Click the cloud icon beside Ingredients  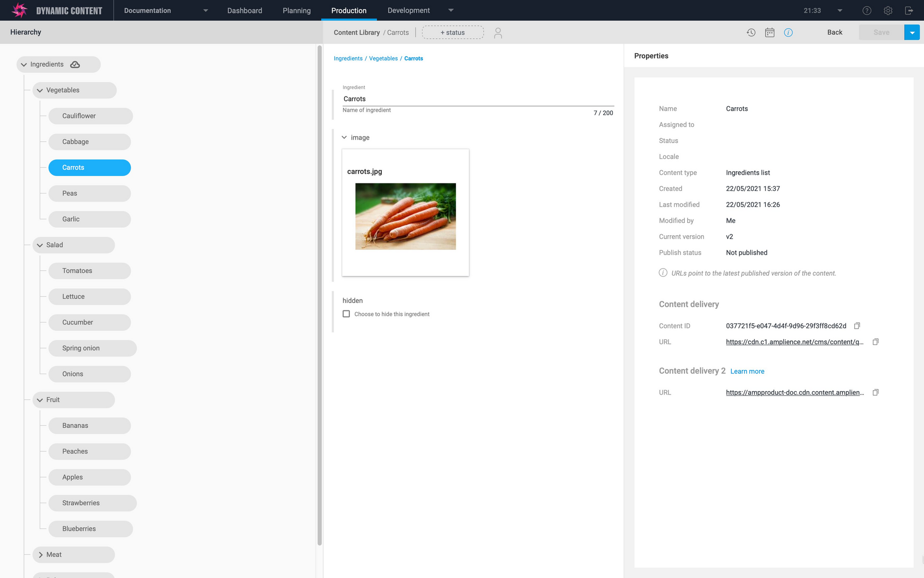tap(75, 64)
